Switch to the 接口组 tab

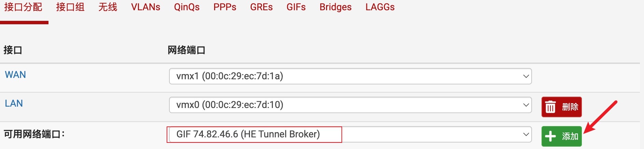click(70, 7)
